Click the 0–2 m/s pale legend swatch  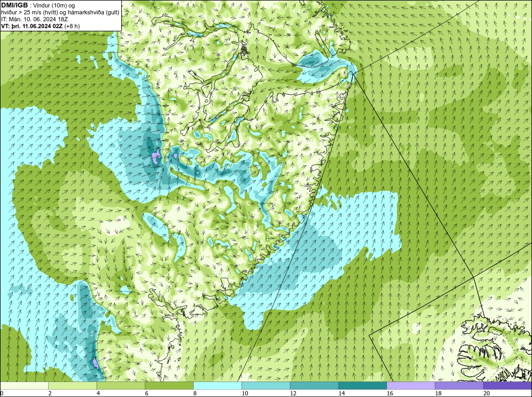coord(24,385)
